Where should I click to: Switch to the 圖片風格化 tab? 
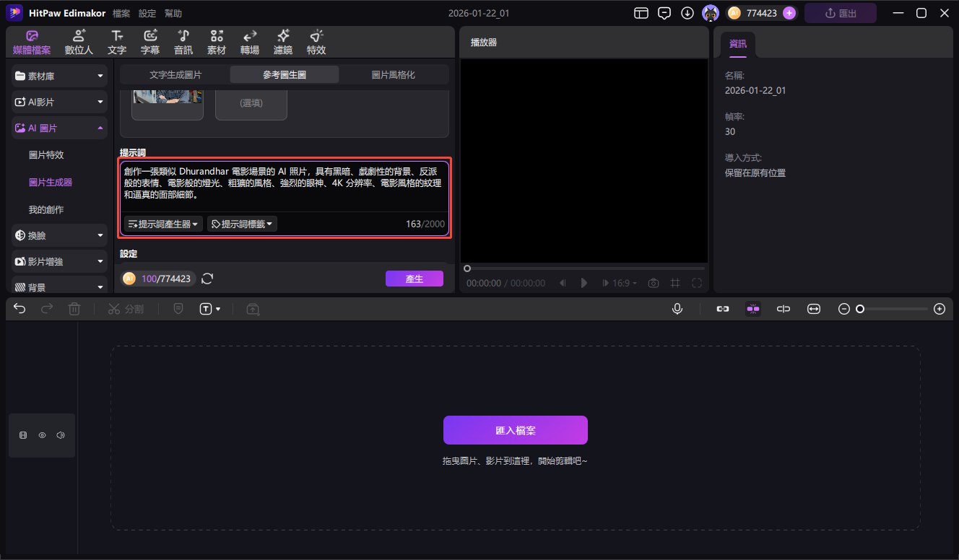point(394,74)
